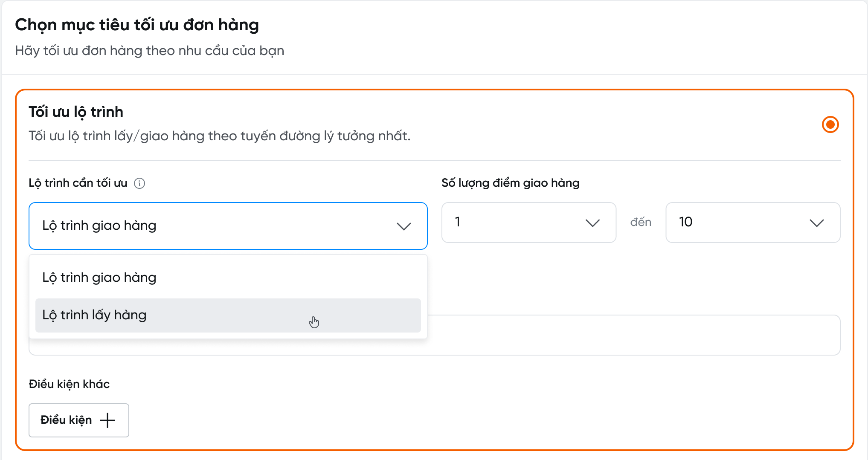The image size is (868, 460).
Task: Click the Điều kiện button label
Action: pyautogui.click(x=66, y=420)
